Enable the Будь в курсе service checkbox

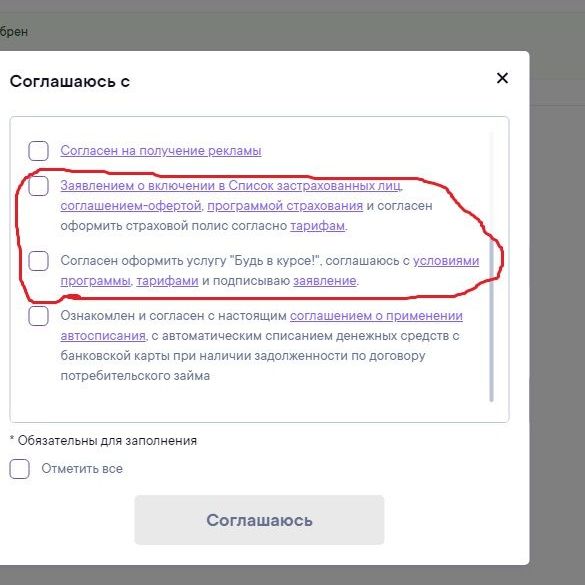38,261
